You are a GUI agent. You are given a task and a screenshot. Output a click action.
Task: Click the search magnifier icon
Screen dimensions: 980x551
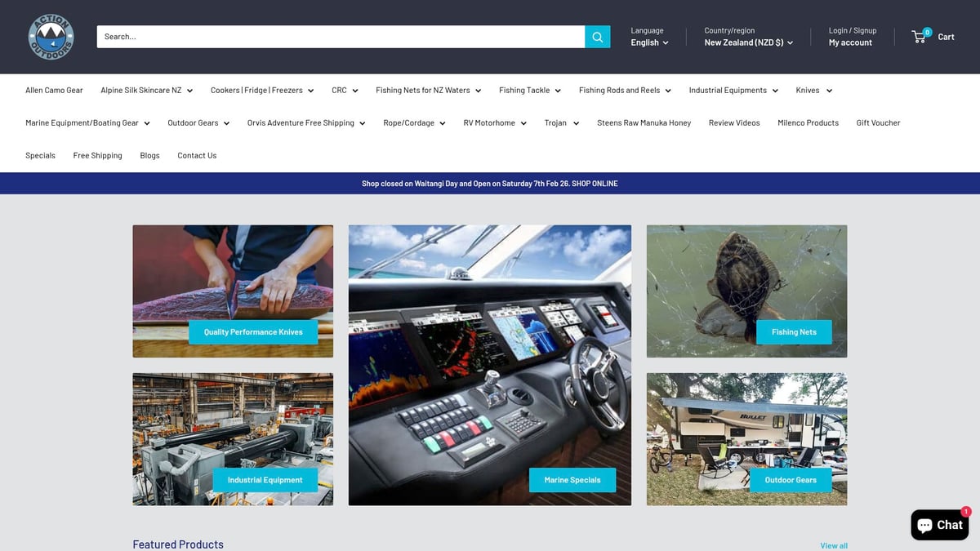pos(597,36)
